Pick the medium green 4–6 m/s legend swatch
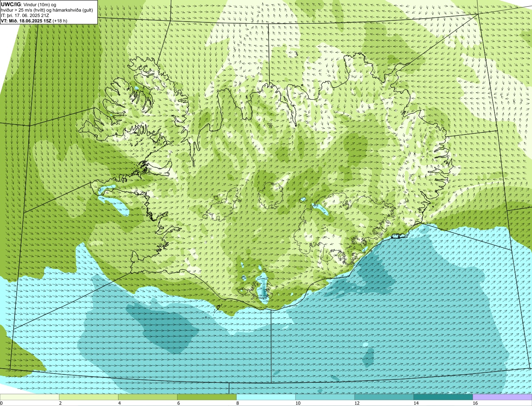 click(148, 397)
